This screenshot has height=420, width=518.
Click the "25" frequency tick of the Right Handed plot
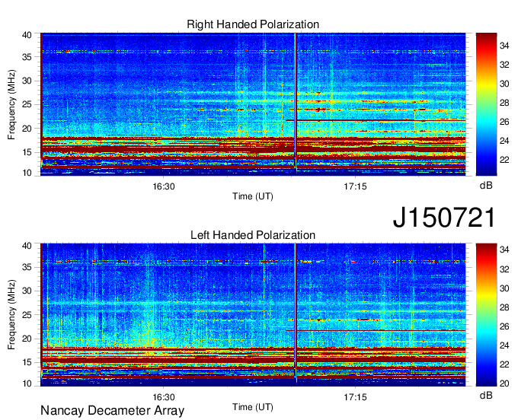27,104
